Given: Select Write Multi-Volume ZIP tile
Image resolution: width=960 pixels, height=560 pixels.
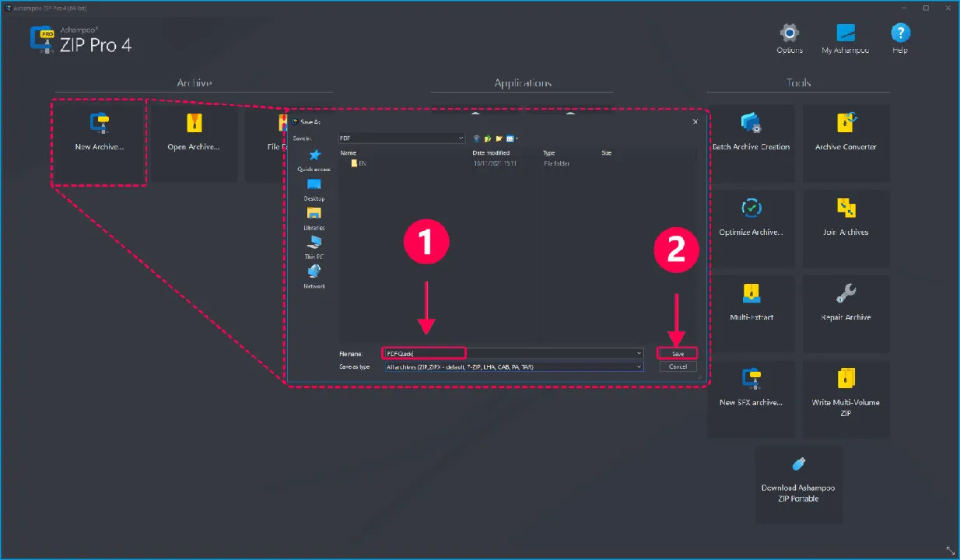Looking at the screenshot, I should click(x=846, y=398).
